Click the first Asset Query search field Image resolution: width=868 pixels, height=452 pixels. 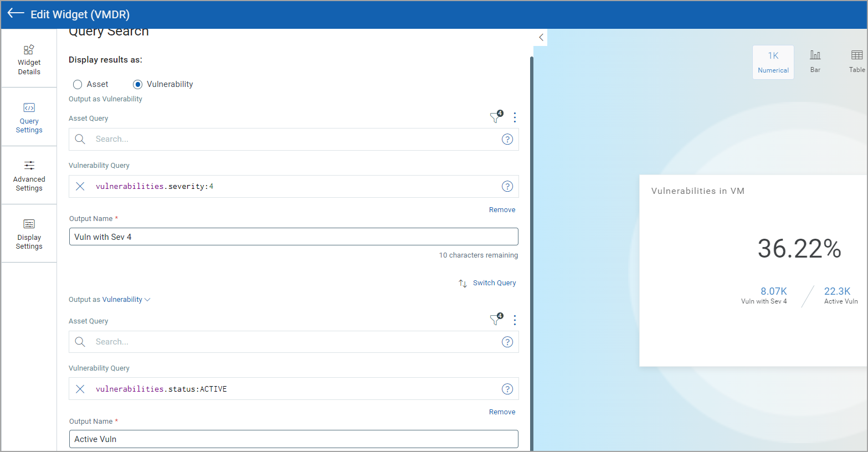point(294,139)
